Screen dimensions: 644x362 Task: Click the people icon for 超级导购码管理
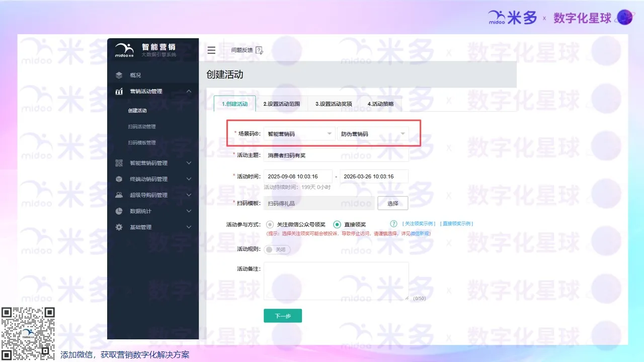[119, 195]
